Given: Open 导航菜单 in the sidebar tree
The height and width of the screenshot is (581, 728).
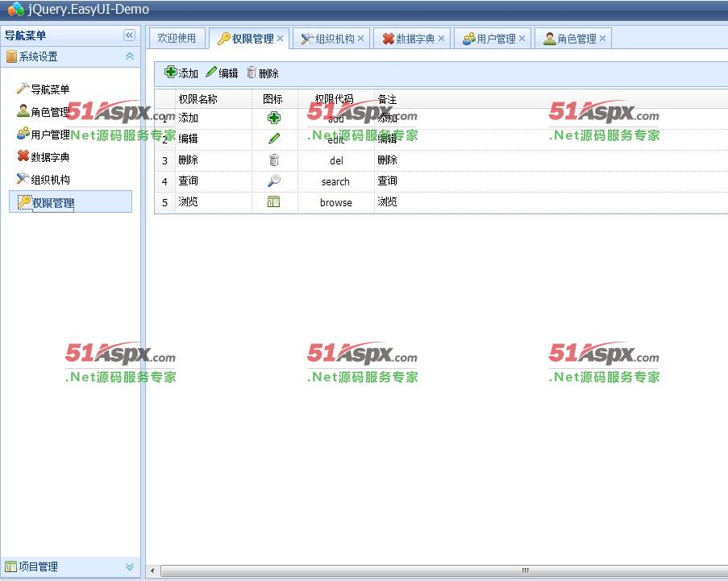Looking at the screenshot, I should [50, 89].
